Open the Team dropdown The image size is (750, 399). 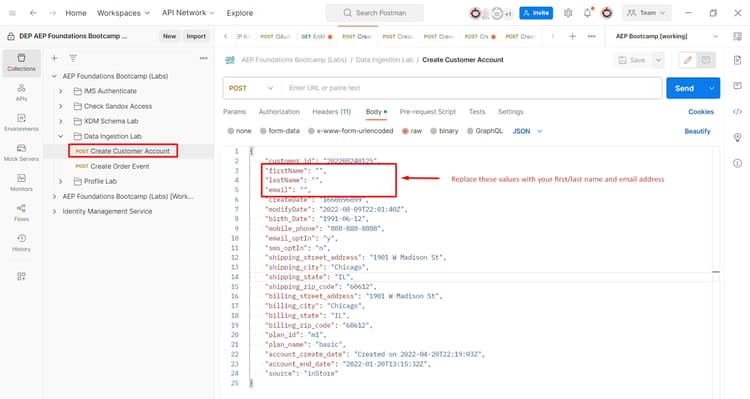(x=646, y=13)
